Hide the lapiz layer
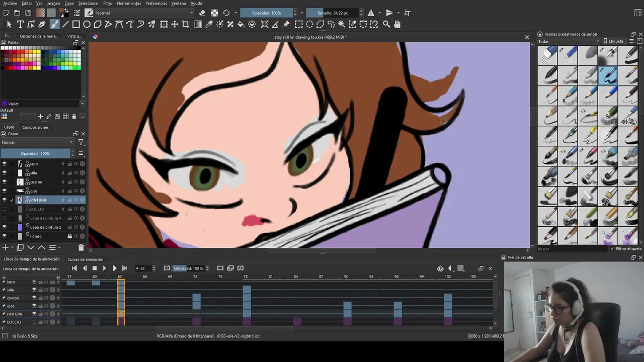The width and height of the screenshot is (644, 362). coord(4,164)
